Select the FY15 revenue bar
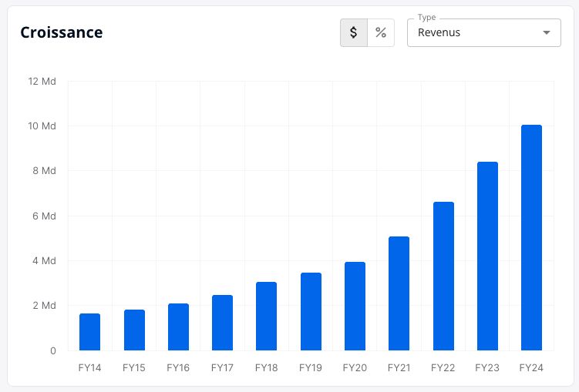The image size is (579, 392). pos(134,330)
